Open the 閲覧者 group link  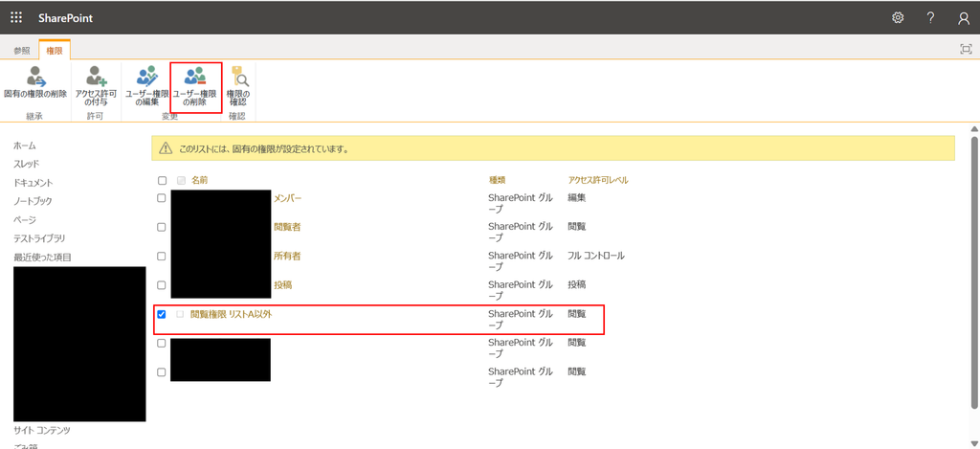tap(287, 227)
